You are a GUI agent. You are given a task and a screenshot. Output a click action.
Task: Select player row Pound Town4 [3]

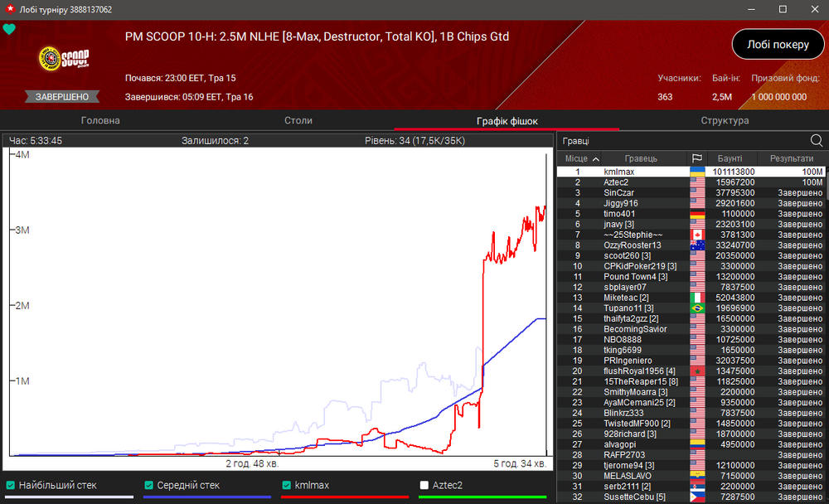pyautogui.click(x=691, y=277)
